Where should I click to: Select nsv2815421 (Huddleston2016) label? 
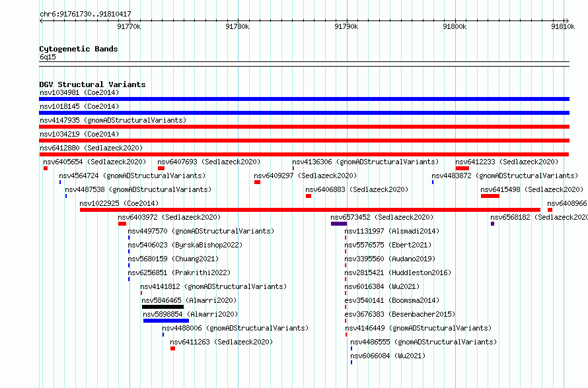(398, 273)
